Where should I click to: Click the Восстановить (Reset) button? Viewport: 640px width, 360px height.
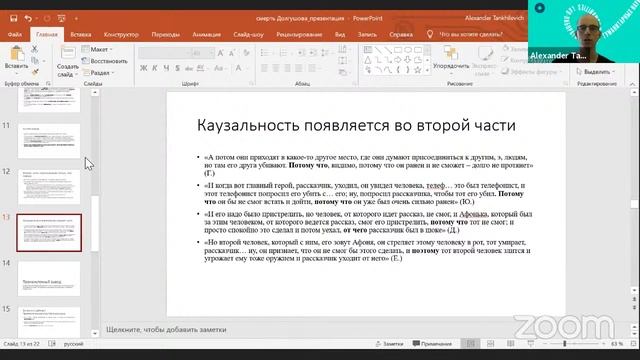pyautogui.click(x=104, y=61)
